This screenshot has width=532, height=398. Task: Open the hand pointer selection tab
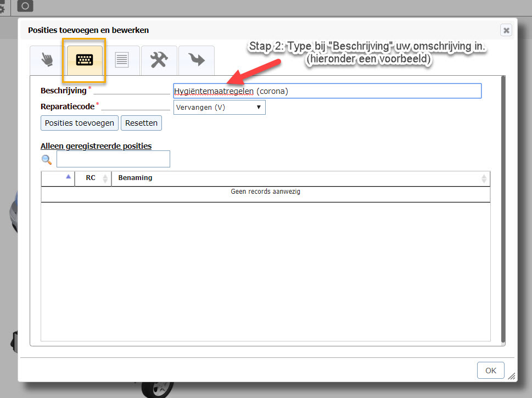pos(48,60)
